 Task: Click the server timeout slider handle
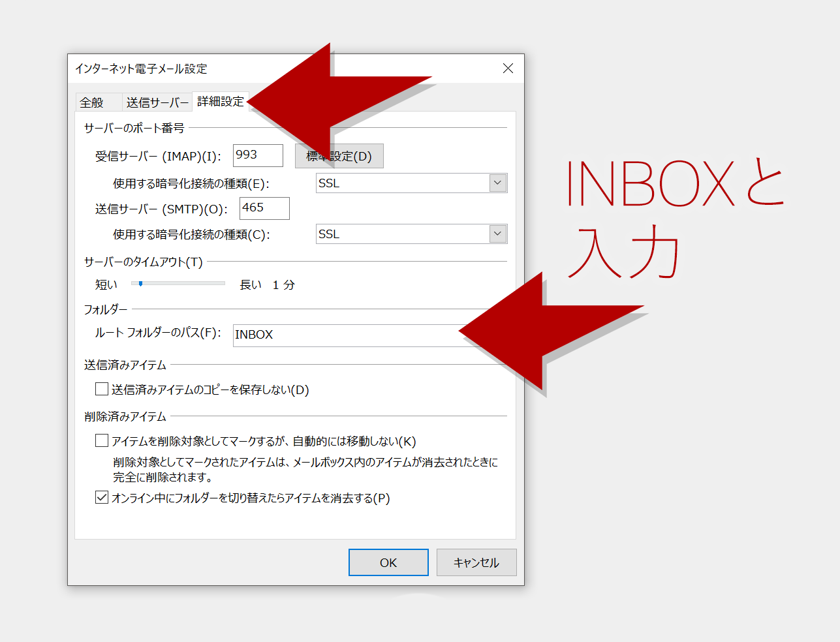(x=140, y=284)
